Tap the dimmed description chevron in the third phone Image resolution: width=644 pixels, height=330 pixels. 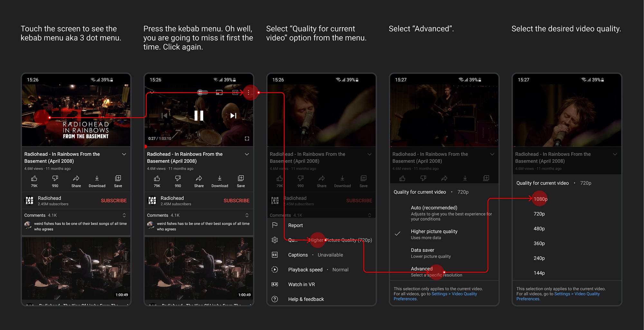tap(369, 154)
